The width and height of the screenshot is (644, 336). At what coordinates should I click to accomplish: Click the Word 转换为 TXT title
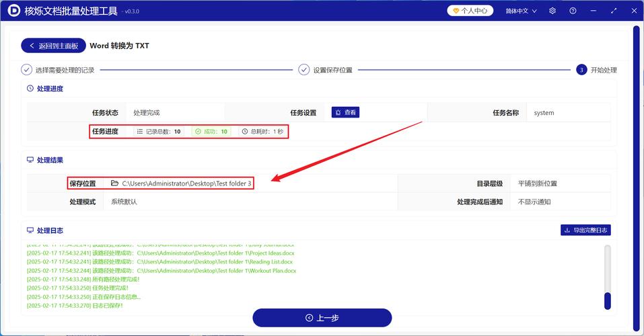pyautogui.click(x=120, y=46)
